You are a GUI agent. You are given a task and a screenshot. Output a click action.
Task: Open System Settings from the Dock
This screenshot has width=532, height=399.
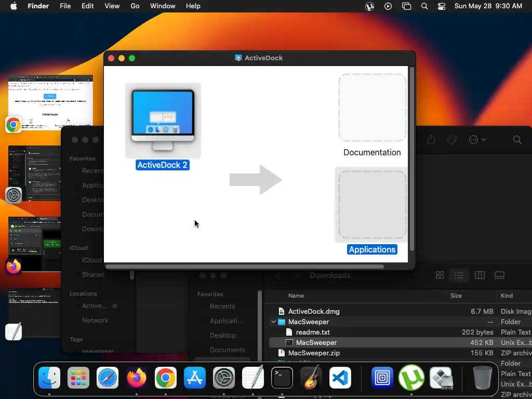click(224, 378)
